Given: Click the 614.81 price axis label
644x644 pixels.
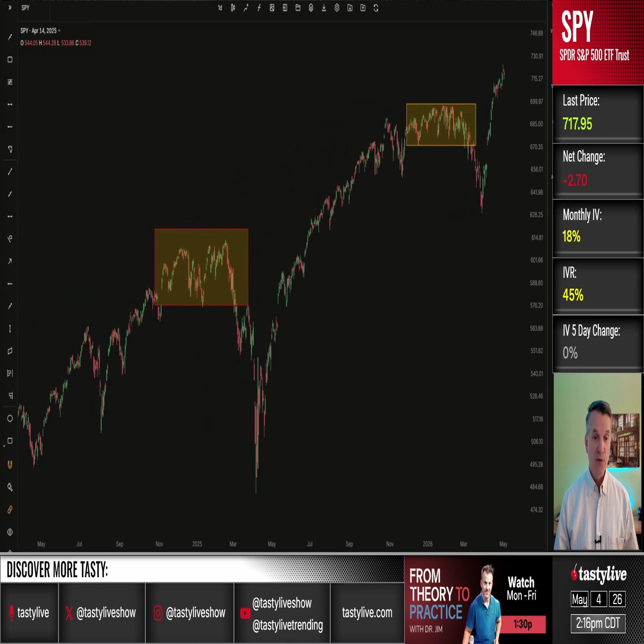Looking at the screenshot, I should (x=537, y=237).
